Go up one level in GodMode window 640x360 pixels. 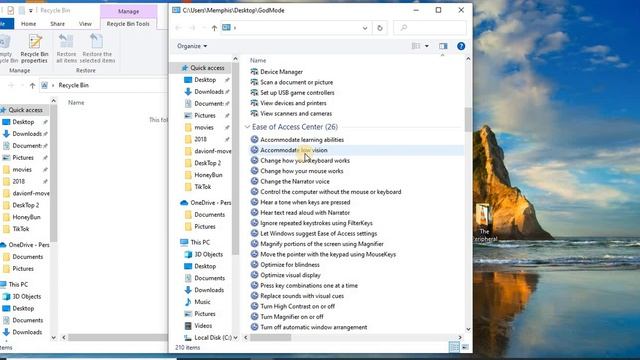point(214,28)
